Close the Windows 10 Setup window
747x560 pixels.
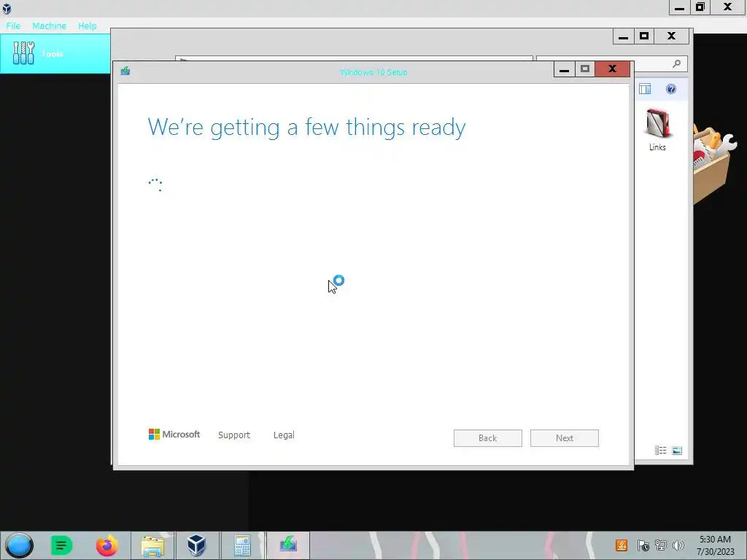(x=612, y=69)
